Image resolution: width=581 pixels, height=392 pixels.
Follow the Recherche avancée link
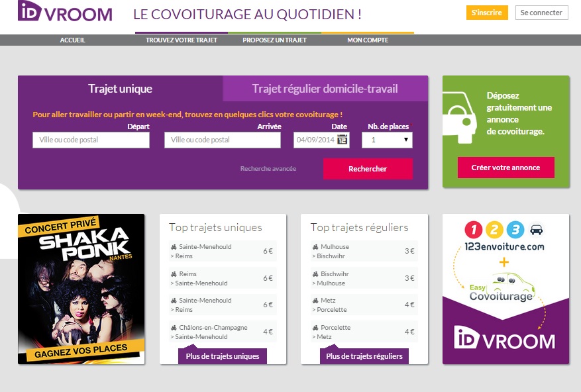[x=268, y=169]
